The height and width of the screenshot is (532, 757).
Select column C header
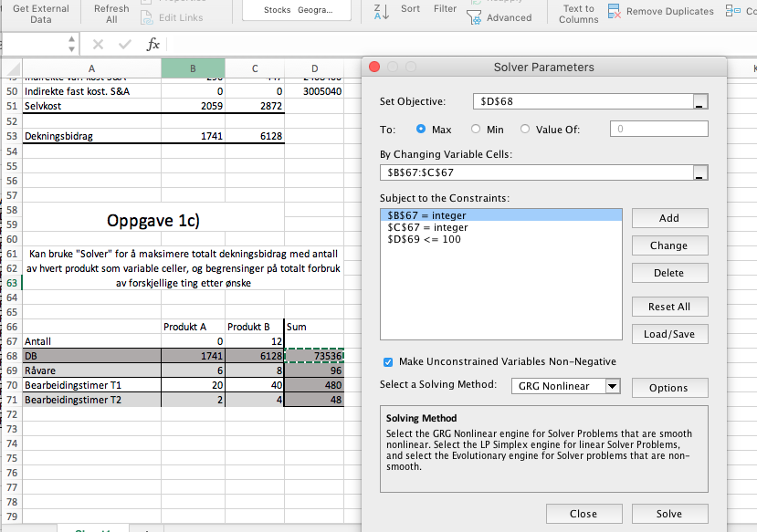[255, 68]
